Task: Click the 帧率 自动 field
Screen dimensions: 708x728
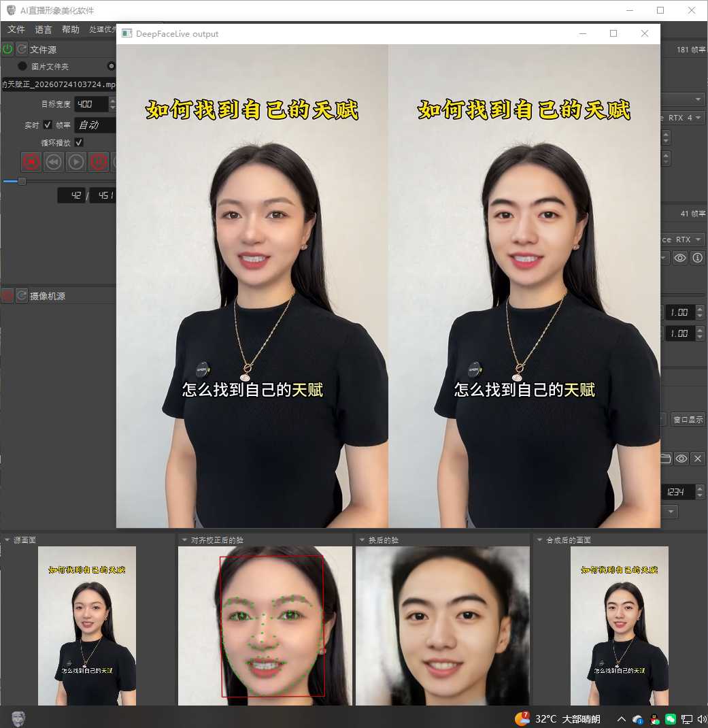Action: click(95, 125)
